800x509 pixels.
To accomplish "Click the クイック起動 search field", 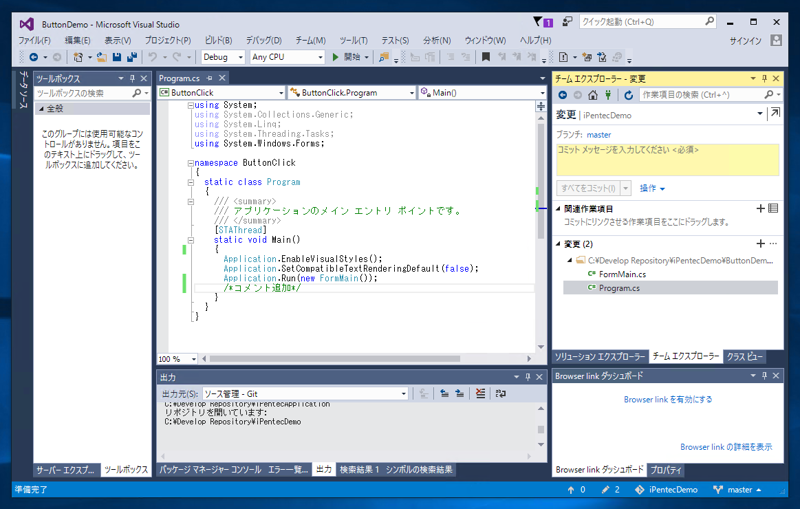I will coord(648,21).
